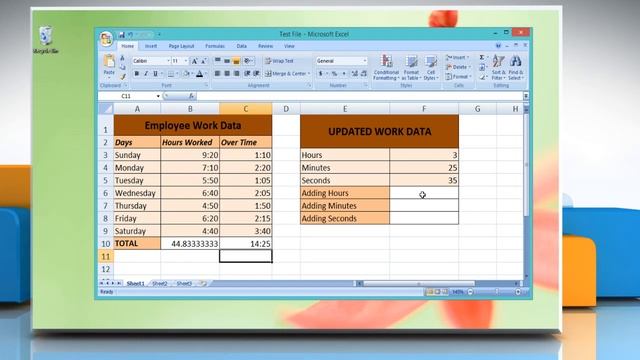This screenshot has height=360, width=640.
Task: Open the Orientation dropdown
Action: coord(248,61)
